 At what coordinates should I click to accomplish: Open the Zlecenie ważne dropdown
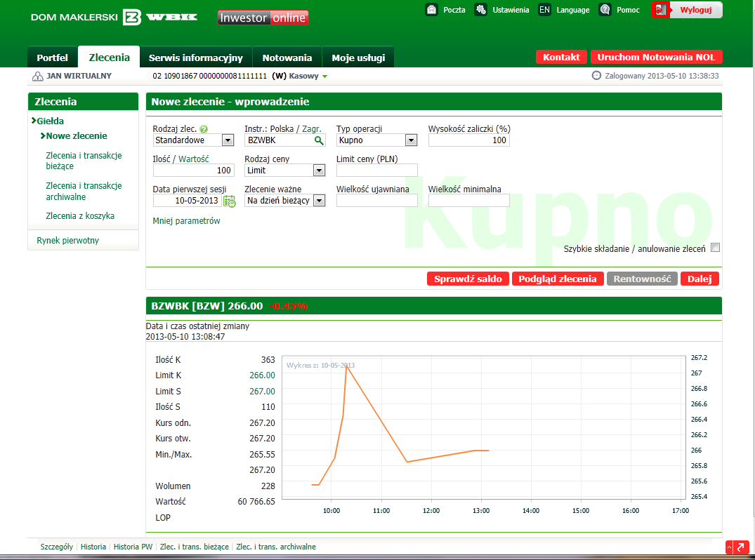285,201
